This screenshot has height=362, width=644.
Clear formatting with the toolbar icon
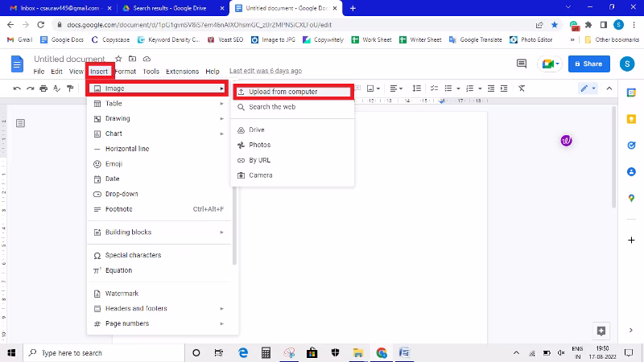pos(522,88)
